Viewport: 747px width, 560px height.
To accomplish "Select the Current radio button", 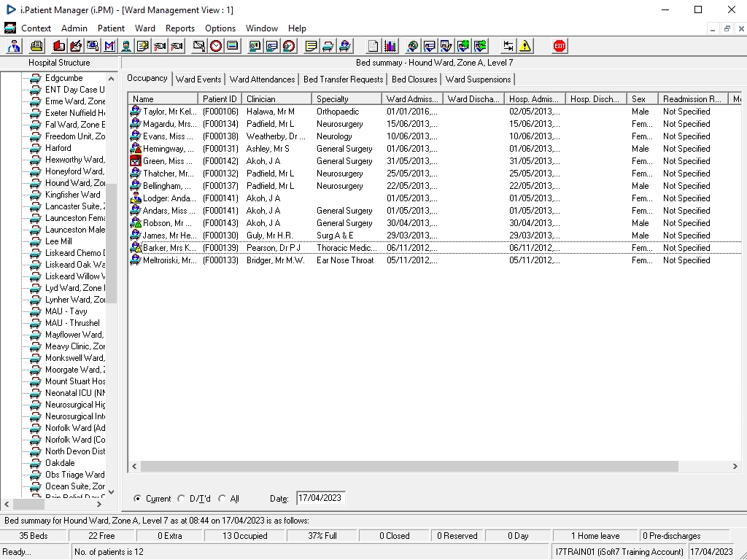I will (x=138, y=499).
